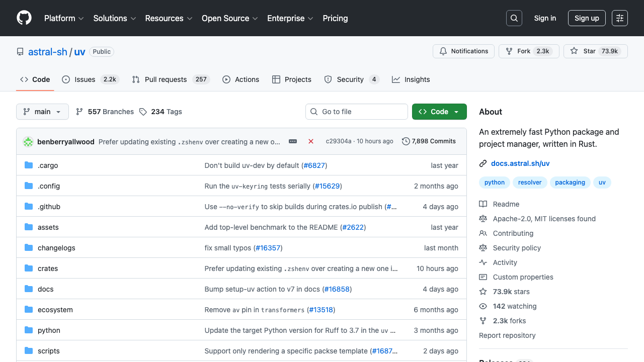The image size is (644, 362).
Task: Turn on Notifications for repository
Action: point(463,51)
